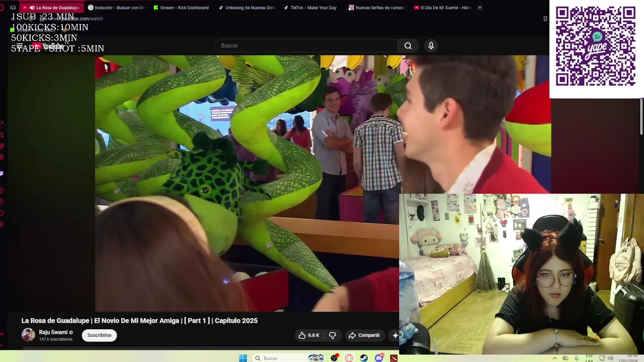Mute audio on La Rosa de Guadalupe tab
Image resolution: width=644 pixels, height=362 pixels.
click(32, 8)
